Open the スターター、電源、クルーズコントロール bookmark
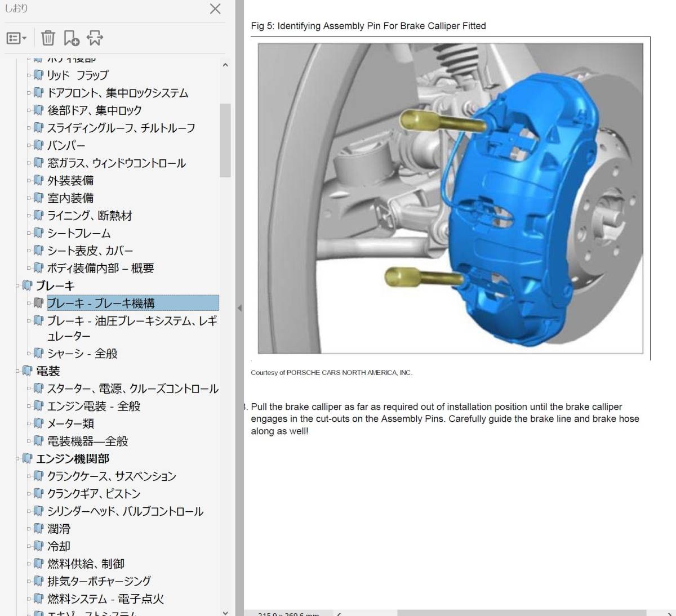 click(133, 389)
